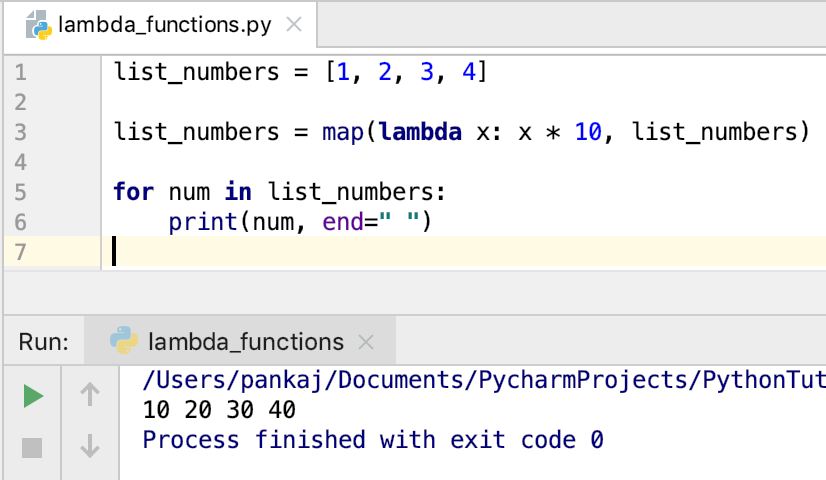Place the cursor on empty line 7
Viewport: 826px width, 480px height.
[x=464, y=252]
